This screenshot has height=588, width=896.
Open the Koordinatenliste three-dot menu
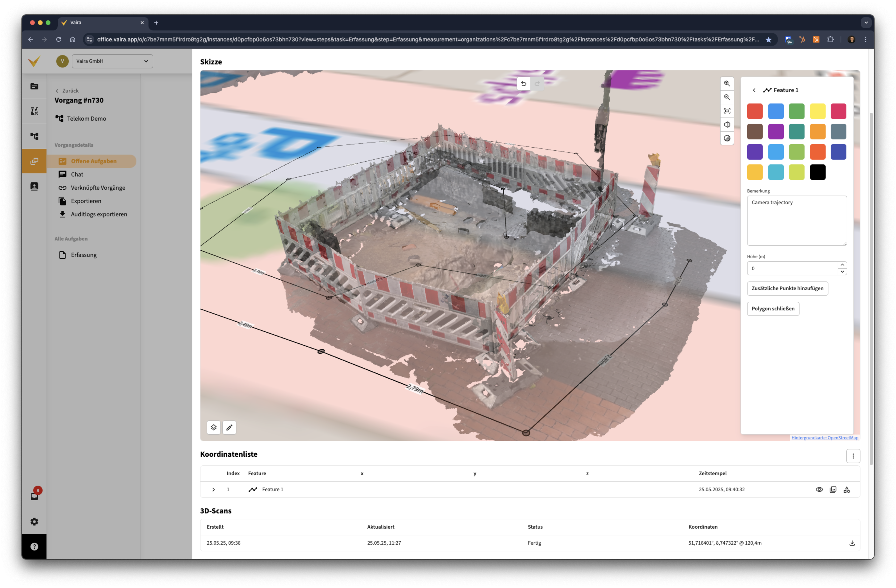tap(853, 456)
